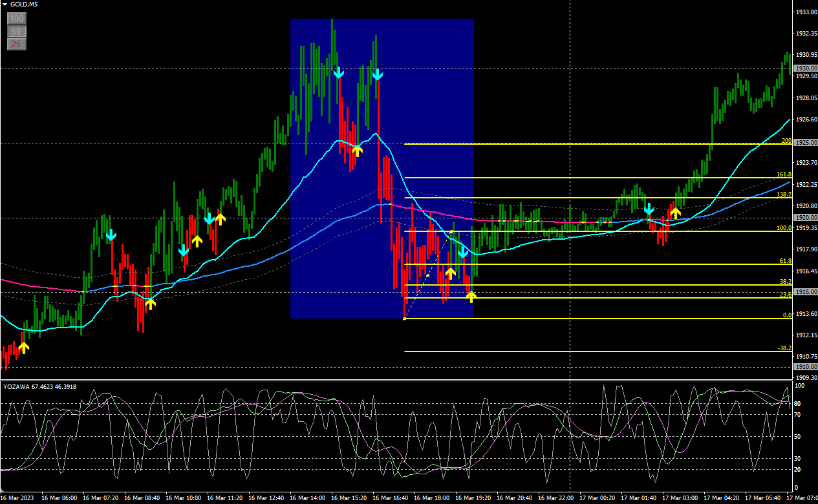The image size is (818, 504).
Task: Click the 1925.00 price tag on axis
Action: [806, 142]
